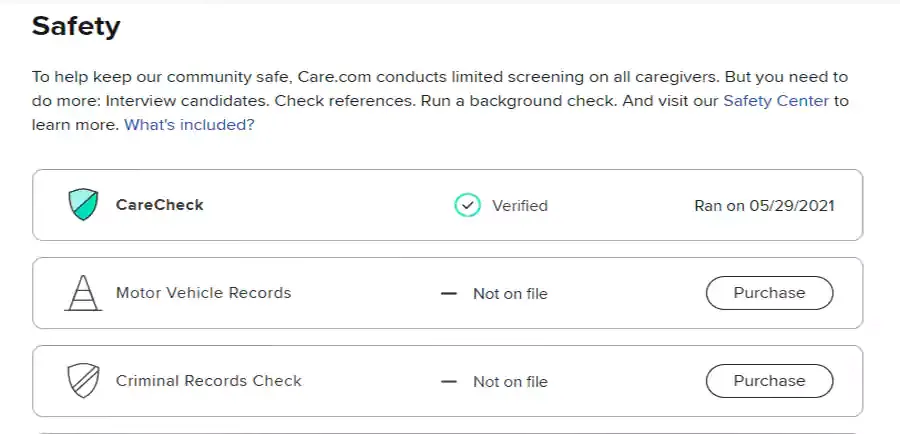Click the CareCheck label text
Screen dimensions: 900x434
[x=159, y=205]
